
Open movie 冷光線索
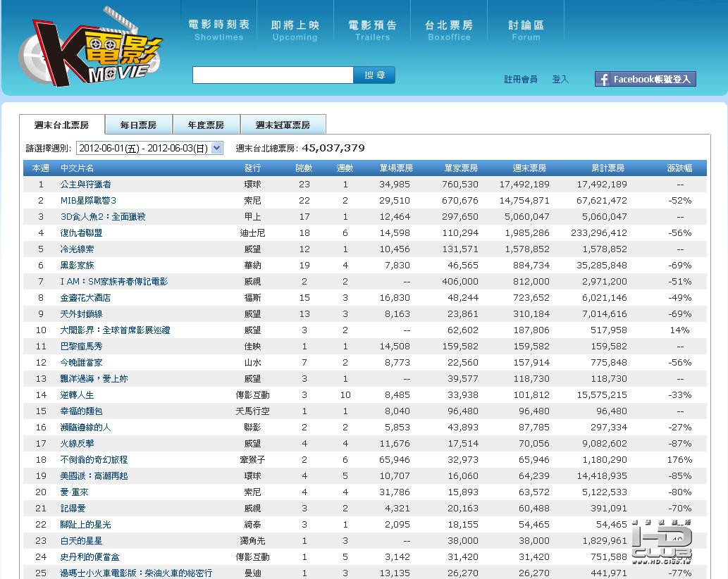pos(77,249)
